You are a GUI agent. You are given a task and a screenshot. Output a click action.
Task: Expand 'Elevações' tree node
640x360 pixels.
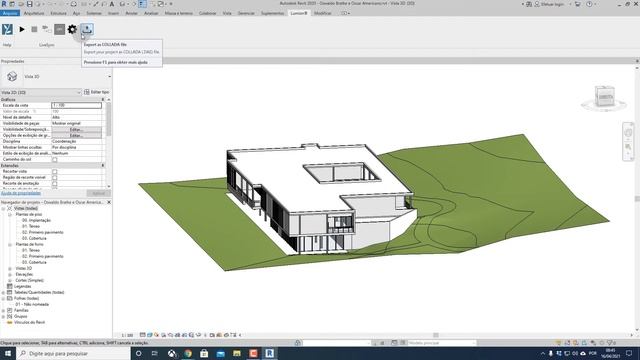pyautogui.click(x=10, y=274)
